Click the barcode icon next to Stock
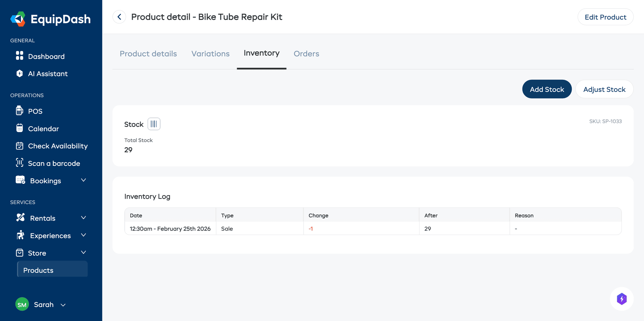The height and width of the screenshot is (321, 644). tap(154, 124)
